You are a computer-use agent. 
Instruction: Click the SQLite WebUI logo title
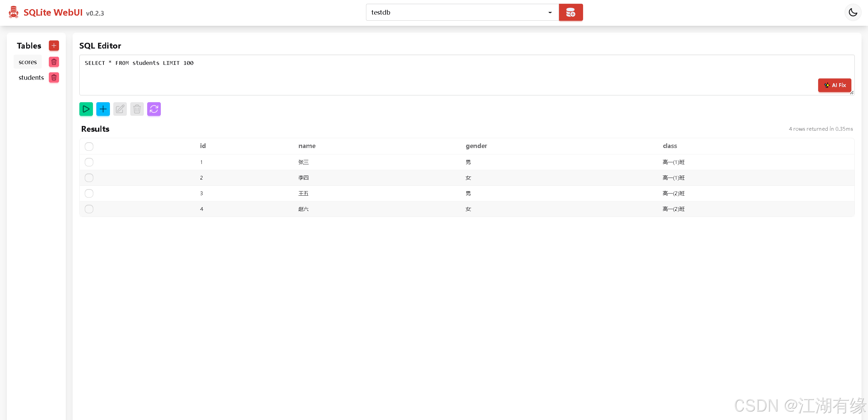click(x=53, y=13)
